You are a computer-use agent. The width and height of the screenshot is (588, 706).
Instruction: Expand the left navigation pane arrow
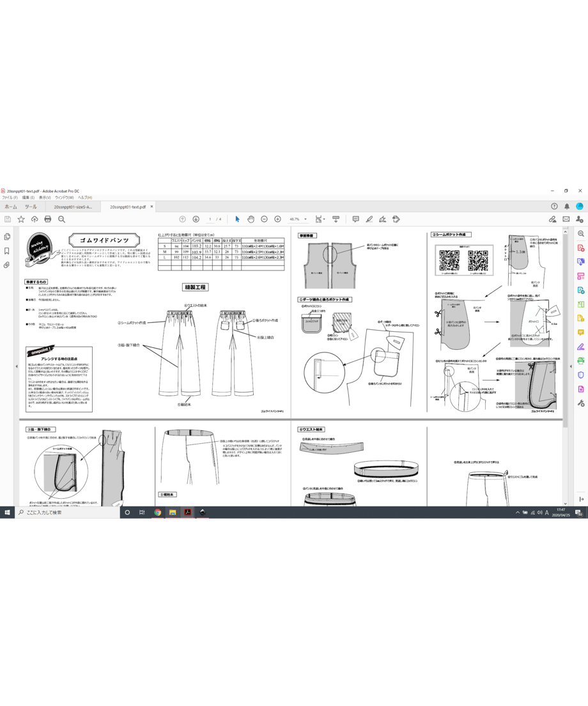17,366
